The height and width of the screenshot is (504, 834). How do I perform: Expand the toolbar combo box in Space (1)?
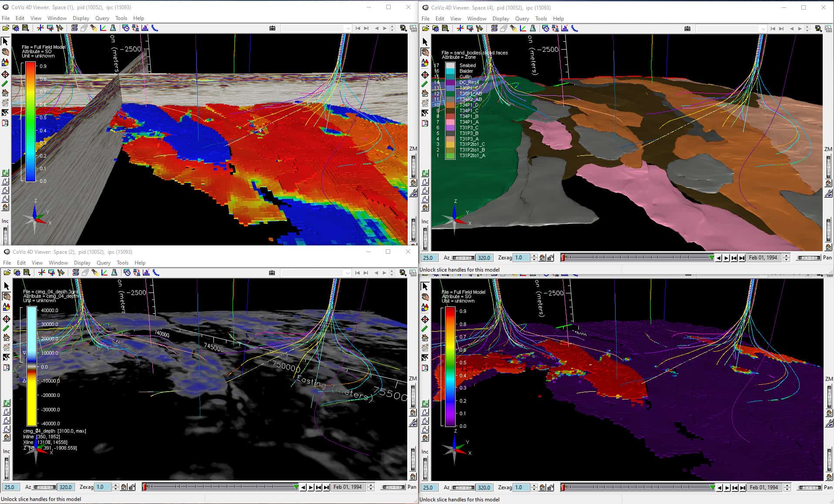pos(316,28)
